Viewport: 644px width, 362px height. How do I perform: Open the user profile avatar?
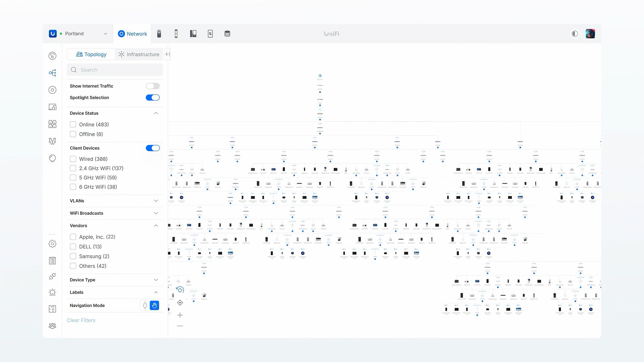[590, 34]
